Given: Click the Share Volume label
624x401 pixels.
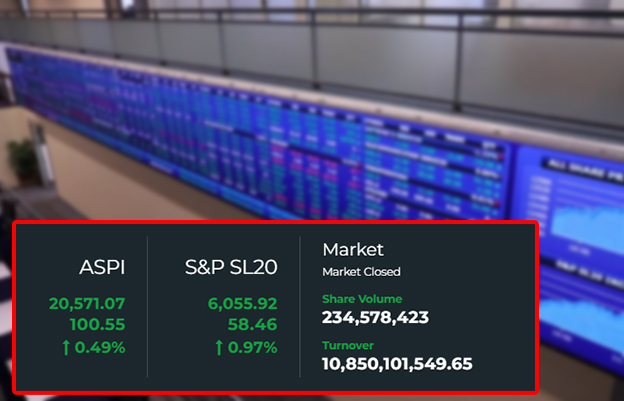Looking at the screenshot, I should tap(362, 299).
